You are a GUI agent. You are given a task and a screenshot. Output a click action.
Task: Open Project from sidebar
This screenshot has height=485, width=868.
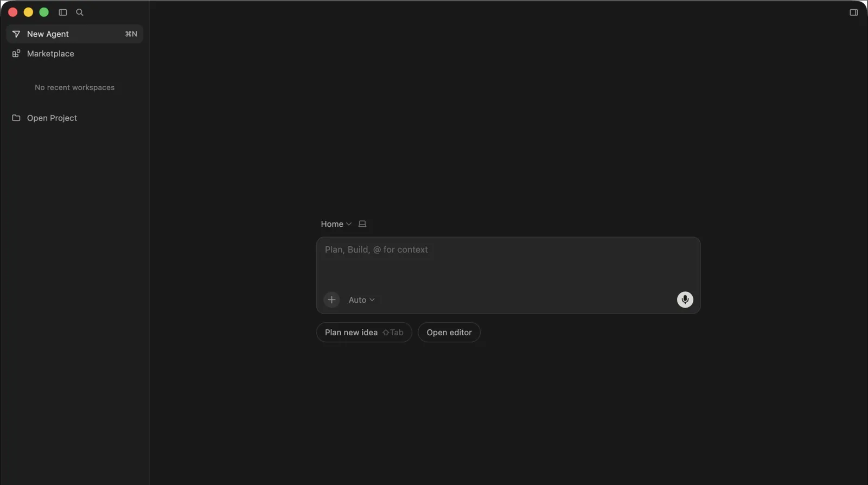click(x=75, y=118)
